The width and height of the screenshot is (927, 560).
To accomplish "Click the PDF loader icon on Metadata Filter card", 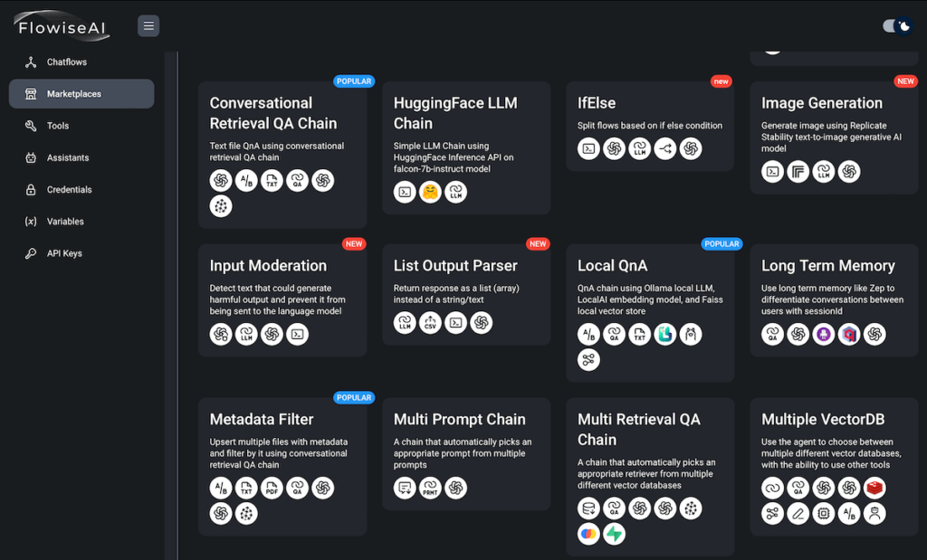I will click(271, 488).
